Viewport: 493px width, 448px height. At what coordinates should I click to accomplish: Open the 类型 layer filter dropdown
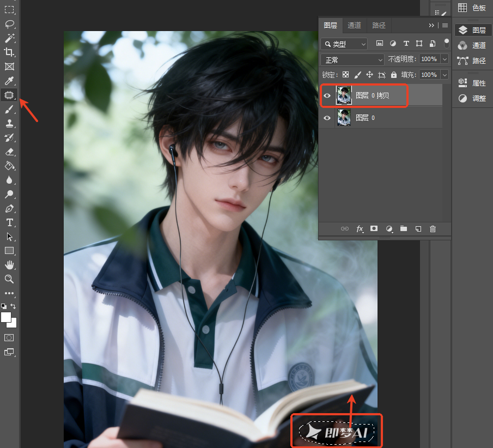(x=344, y=44)
